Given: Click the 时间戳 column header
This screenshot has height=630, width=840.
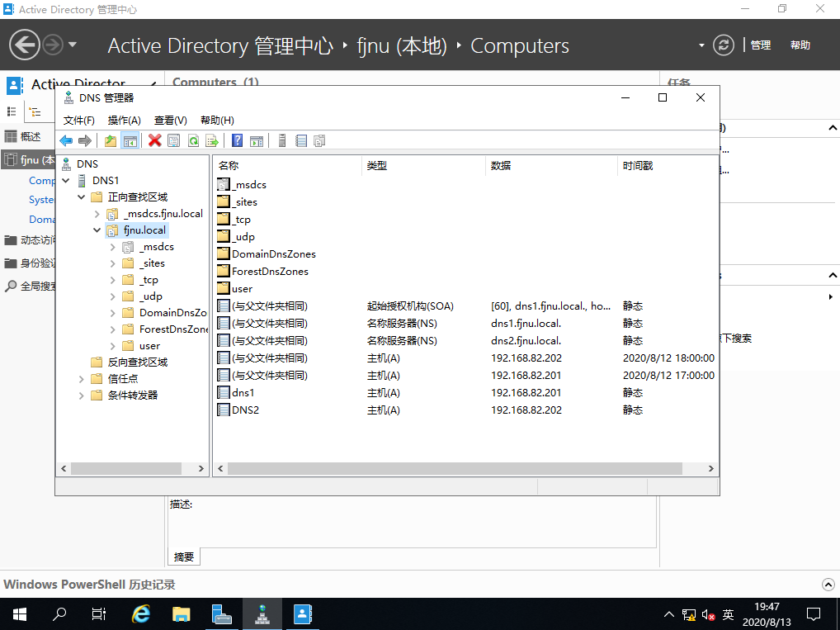Looking at the screenshot, I should 668,166.
